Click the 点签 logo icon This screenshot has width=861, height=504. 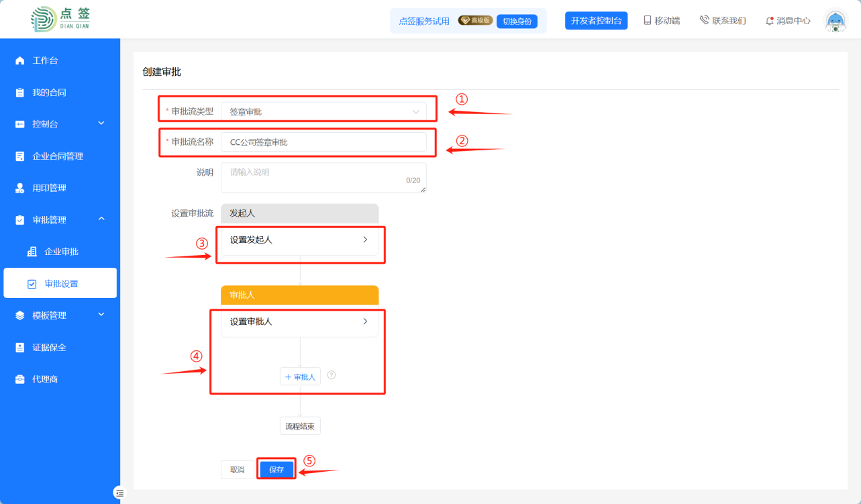point(44,19)
